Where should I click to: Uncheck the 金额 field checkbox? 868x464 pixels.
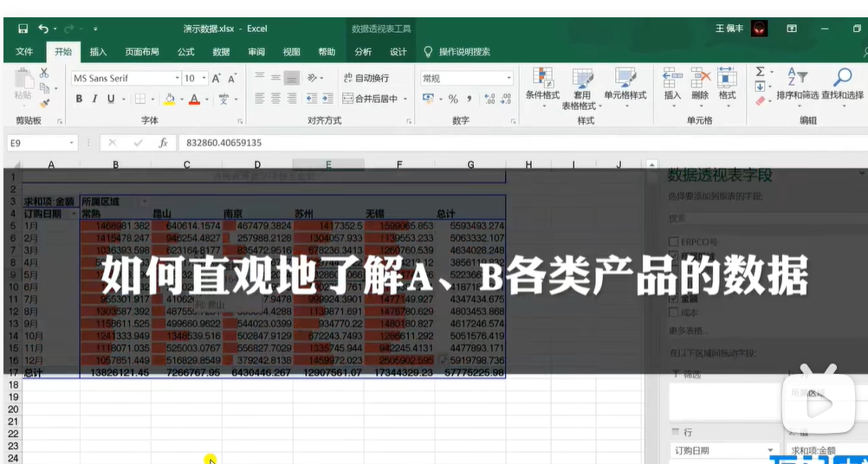674,299
